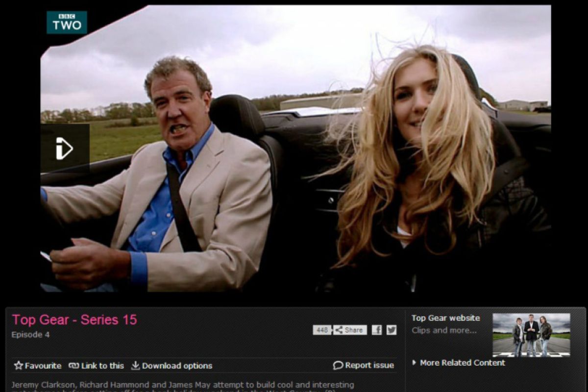Click the BBC Two channel logo
588x392 pixels.
(67, 23)
